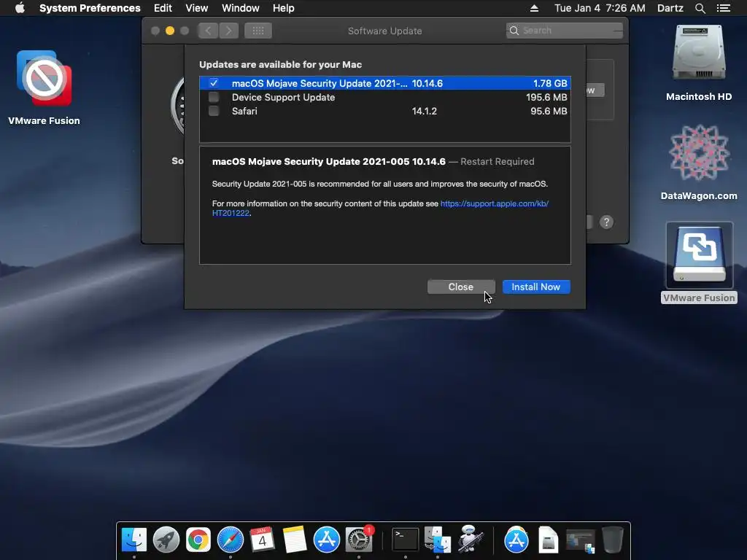Open the View menu

197,8
